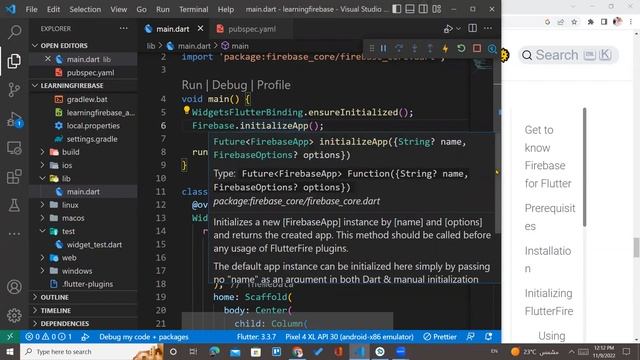The width and height of the screenshot is (640, 360).
Task: Toggle panel layout icon in title bar
Action: [410, 9]
